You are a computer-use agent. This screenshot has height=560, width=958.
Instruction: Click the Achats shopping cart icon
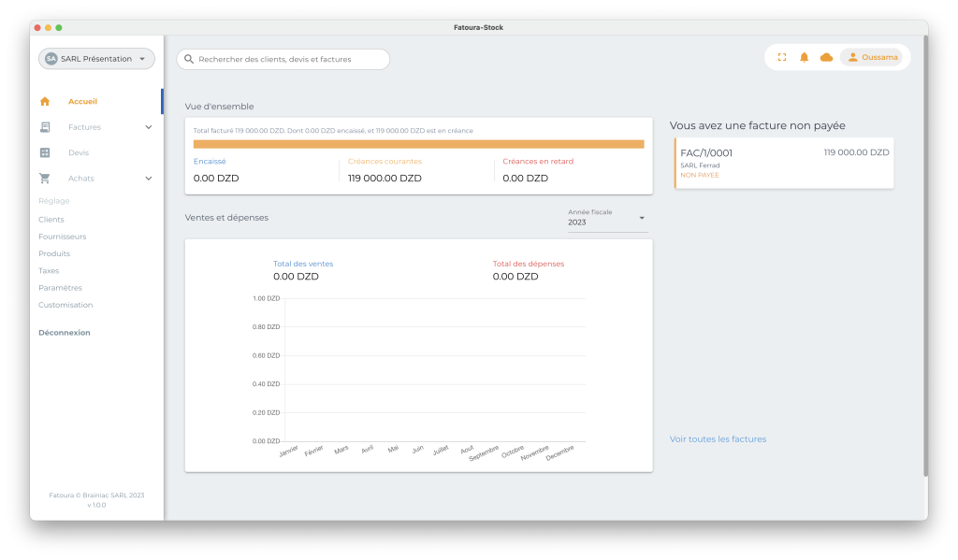[x=45, y=178]
